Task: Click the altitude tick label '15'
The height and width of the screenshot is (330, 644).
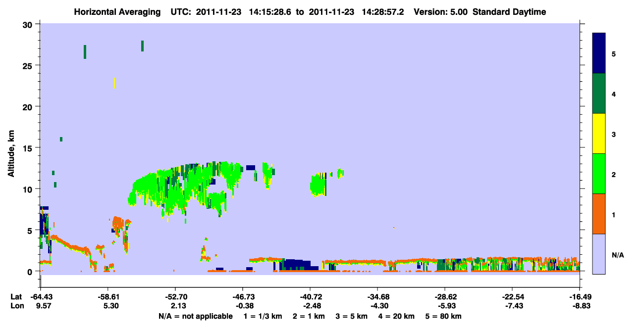Action: (28, 148)
